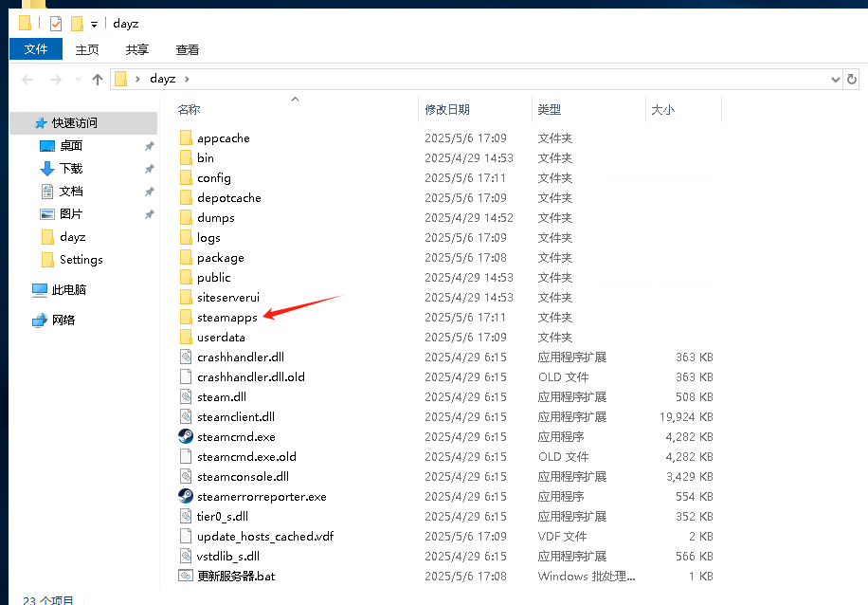Image resolution: width=868 pixels, height=605 pixels.
Task: Select the dumps folder name
Action: pos(216,218)
